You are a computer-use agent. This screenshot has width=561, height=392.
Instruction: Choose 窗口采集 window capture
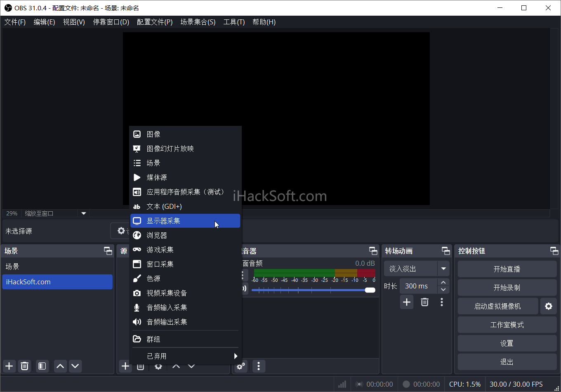click(185, 264)
